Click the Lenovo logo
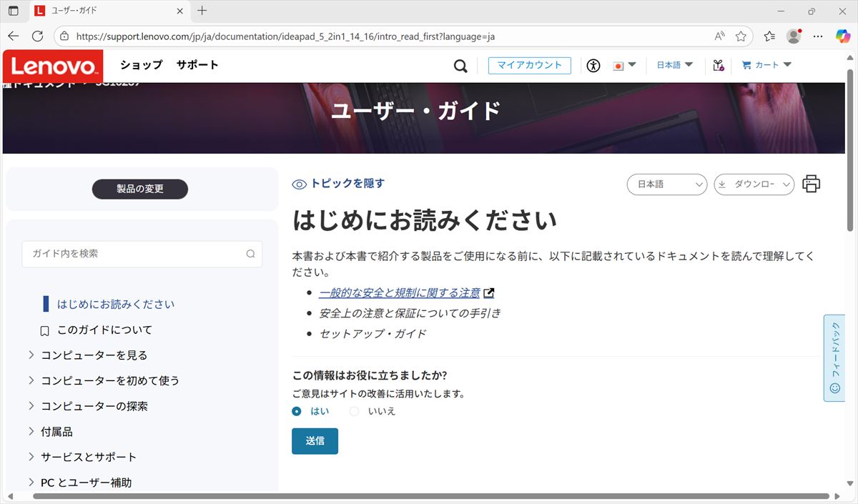 [x=53, y=66]
